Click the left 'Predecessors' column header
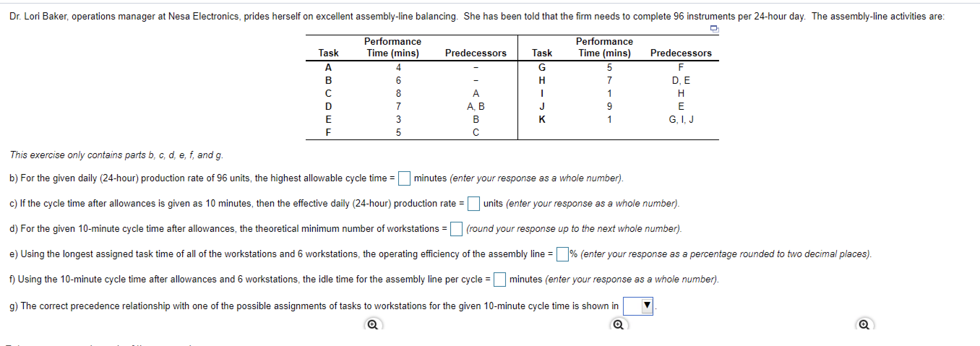The image size is (980, 346). point(476,53)
